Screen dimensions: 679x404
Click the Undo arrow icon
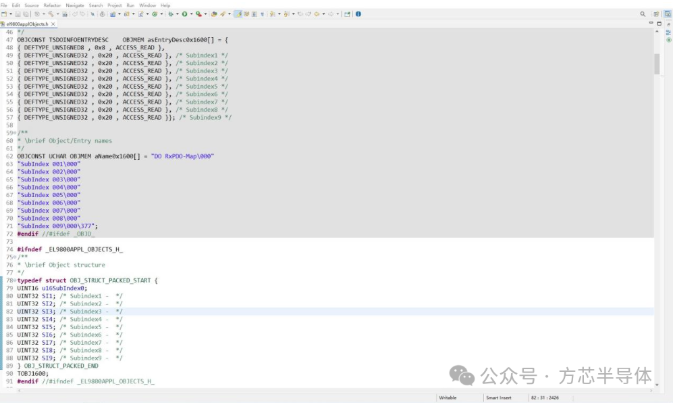[75, 14]
